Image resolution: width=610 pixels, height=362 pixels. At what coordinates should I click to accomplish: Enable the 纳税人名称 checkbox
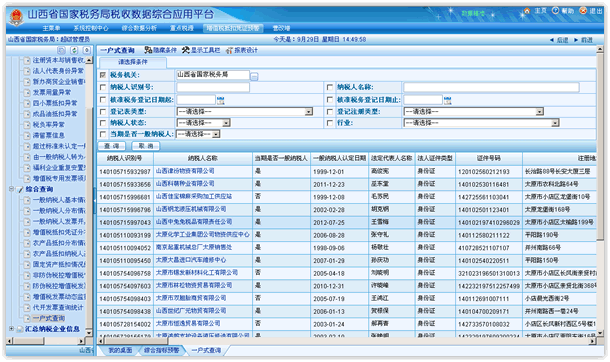click(330, 87)
